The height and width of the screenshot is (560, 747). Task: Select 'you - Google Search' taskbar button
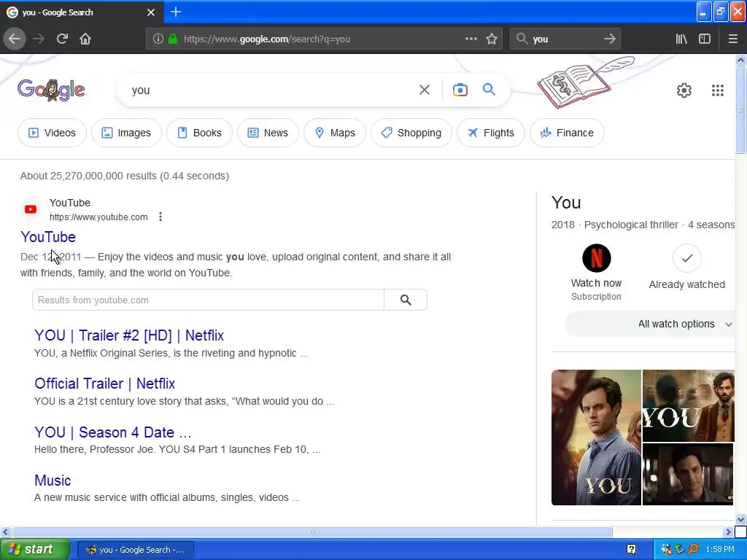[135, 550]
